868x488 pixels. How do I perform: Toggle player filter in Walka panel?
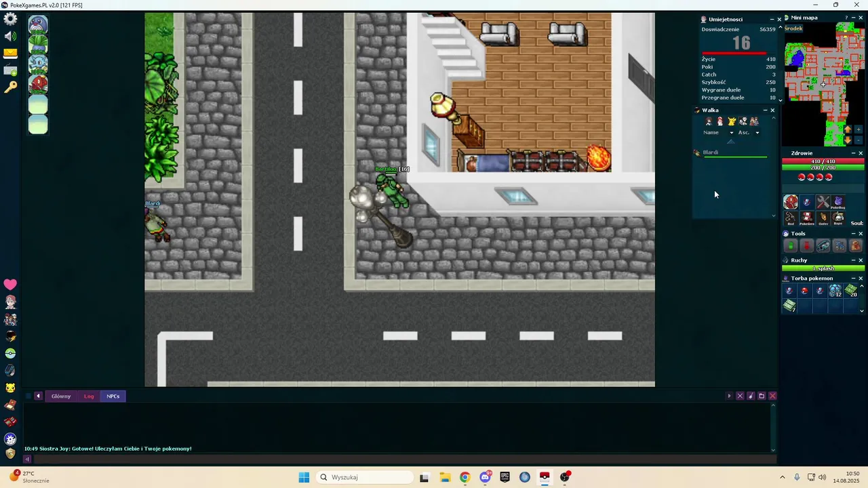pyautogui.click(x=709, y=121)
